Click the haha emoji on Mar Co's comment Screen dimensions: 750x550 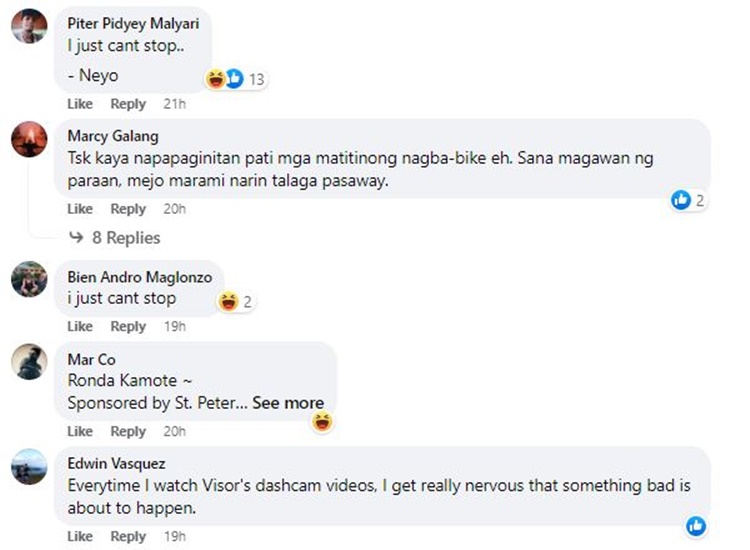322,422
